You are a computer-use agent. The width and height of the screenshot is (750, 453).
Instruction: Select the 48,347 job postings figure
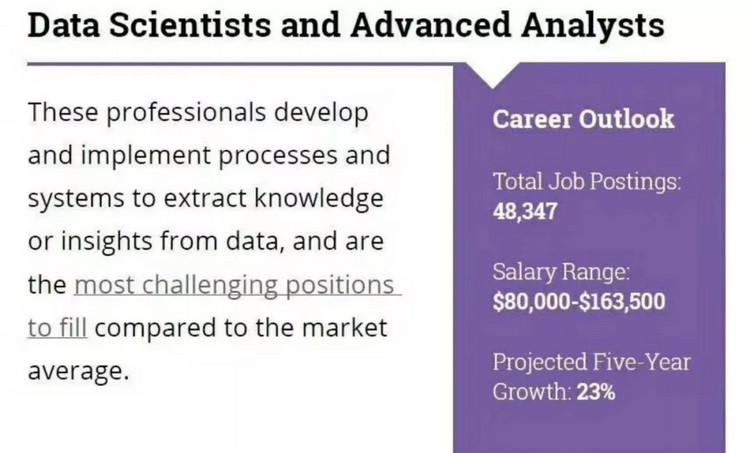tap(525, 212)
